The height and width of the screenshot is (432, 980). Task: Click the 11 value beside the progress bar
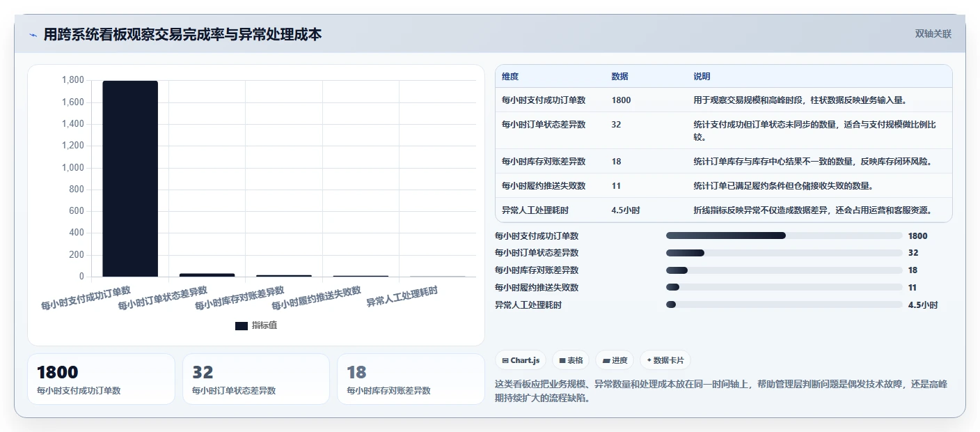point(912,287)
